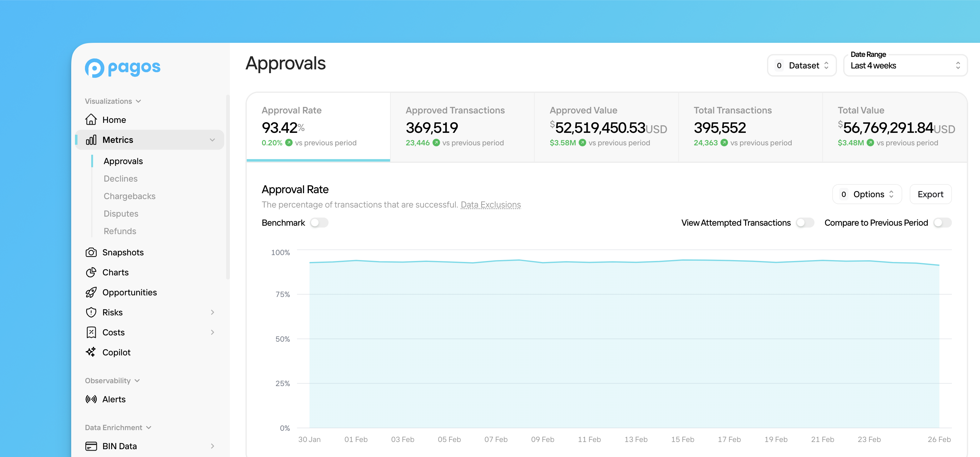Switch to Approved Transactions tab
980x457 pixels.
point(462,126)
